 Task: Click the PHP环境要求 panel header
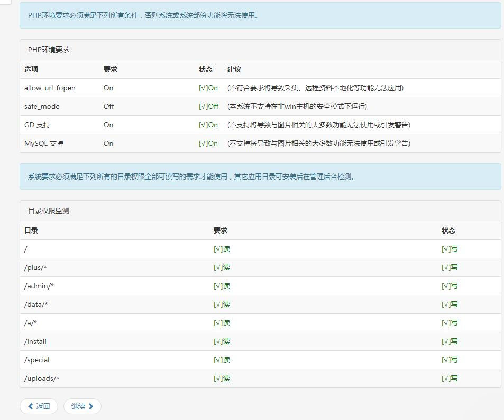[x=49, y=50]
